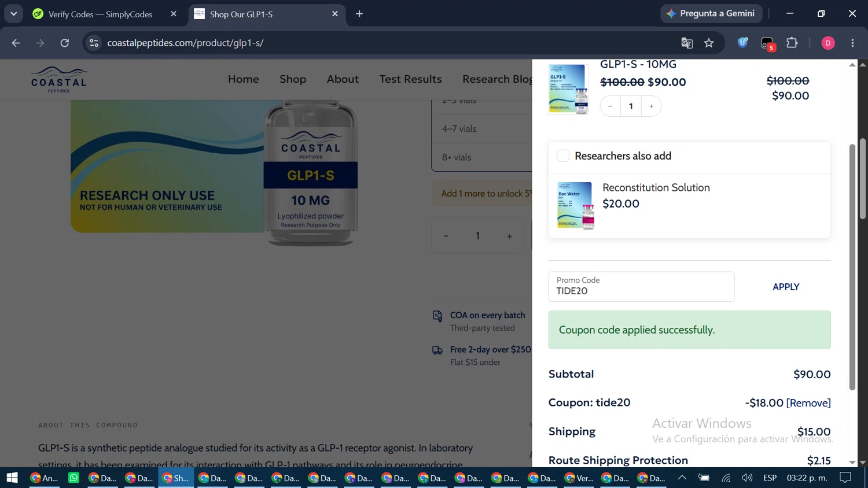Decrease GLP1-S quantity in the cart

[610, 106]
